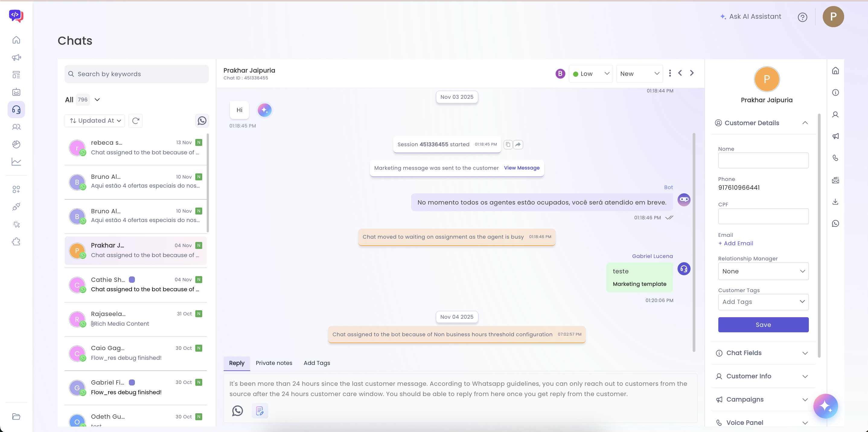This screenshot has height=432, width=868.
Task: Expand the Chat Fields section
Action: click(805, 353)
